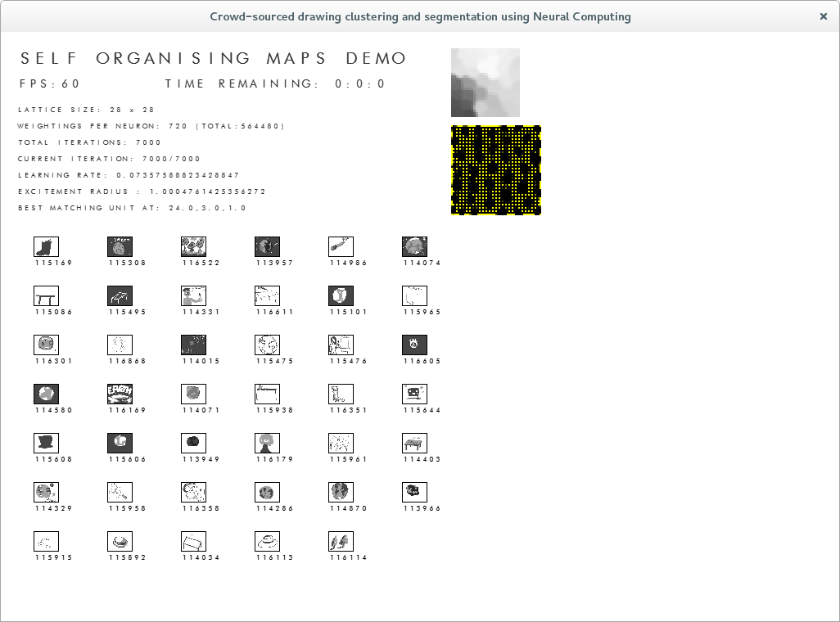Select drawing thumbnail 115475
This screenshot has height=622, width=840.
268,345
